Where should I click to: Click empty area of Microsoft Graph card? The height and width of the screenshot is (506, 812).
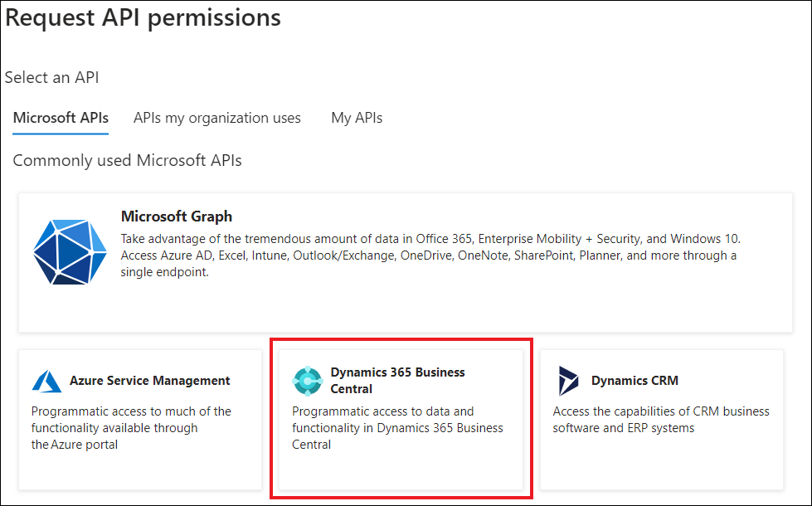point(466,308)
